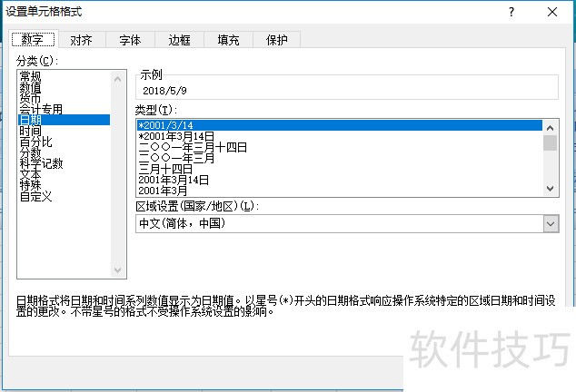Select the highlighted 日期 category
Image resolution: width=576 pixels, height=392 pixels.
pos(65,120)
